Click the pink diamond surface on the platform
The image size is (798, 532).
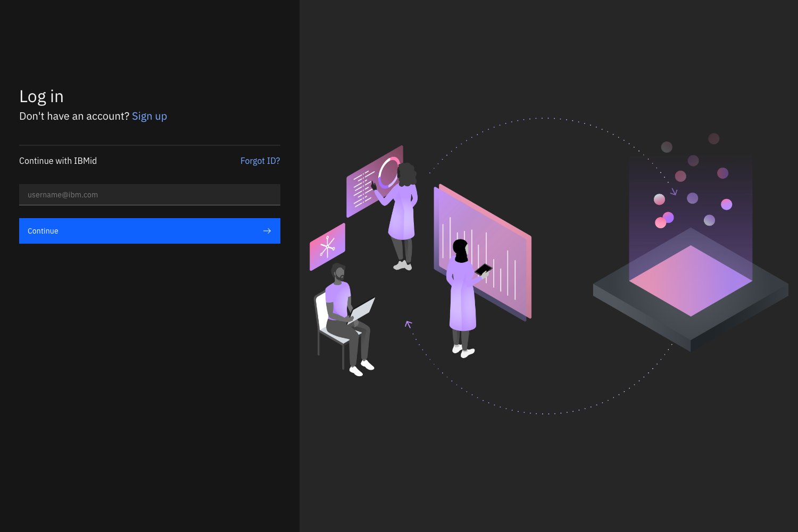(x=691, y=281)
